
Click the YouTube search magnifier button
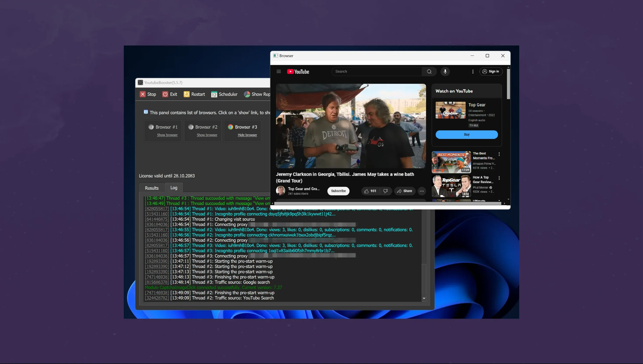tap(429, 71)
